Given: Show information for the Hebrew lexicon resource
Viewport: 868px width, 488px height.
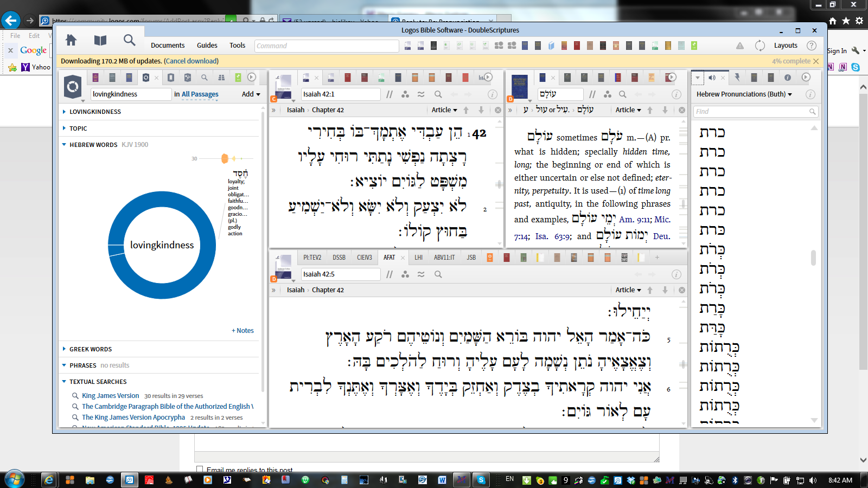Looking at the screenshot, I should tap(676, 94).
